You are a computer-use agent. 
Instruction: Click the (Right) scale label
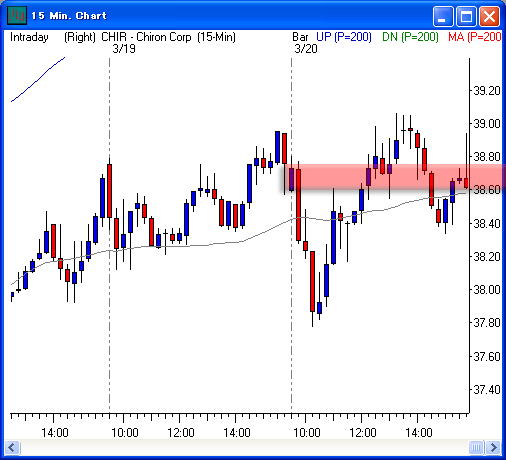pyautogui.click(x=80, y=37)
